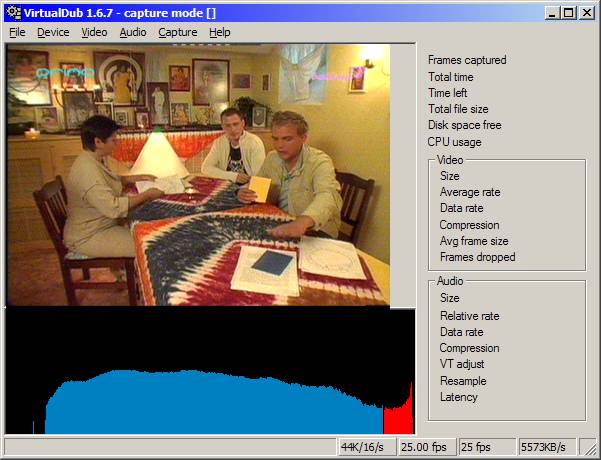
Task: Click Frames dropped in the Video panel
Action: click(x=477, y=257)
